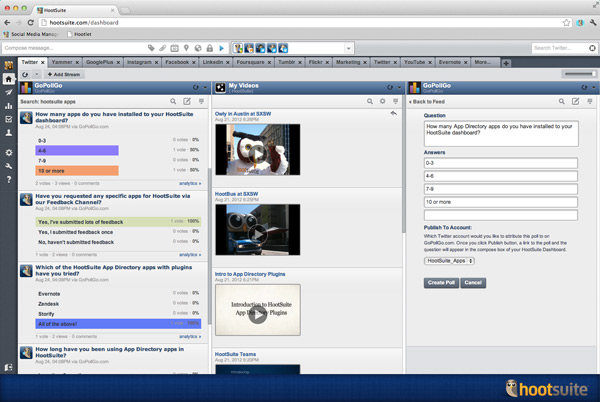Add a new tab with plus button
Screen dimensions: 600x402
pyautogui.click(x=506, y=63)
